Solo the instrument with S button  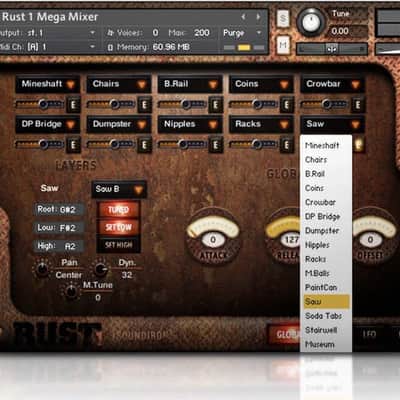pyautogui.click(x=283, y=18)
